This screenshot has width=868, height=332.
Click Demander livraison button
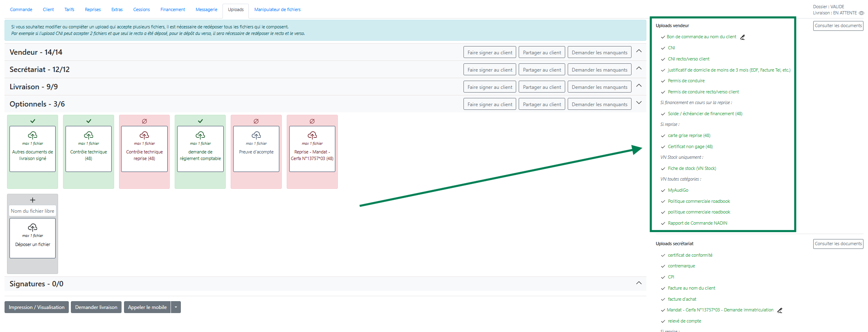[96, 307]
